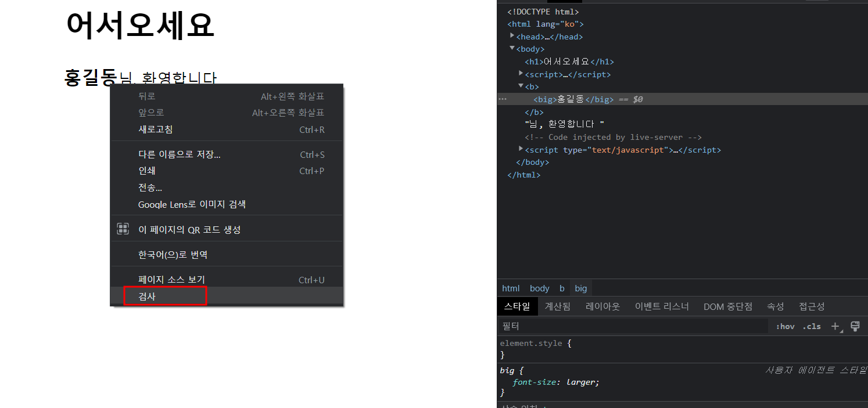Collapse the body element node
The width and height of the screenshot is (868, 408).
[512, 48]
